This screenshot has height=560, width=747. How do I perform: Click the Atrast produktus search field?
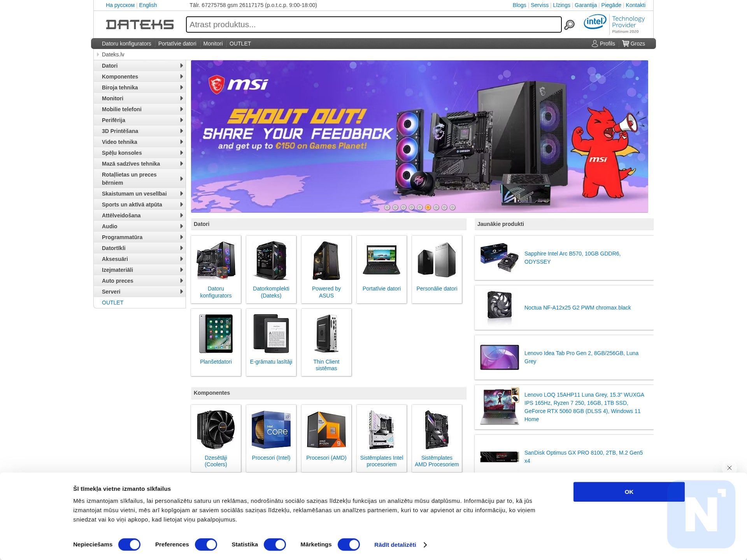coord(374,24)
